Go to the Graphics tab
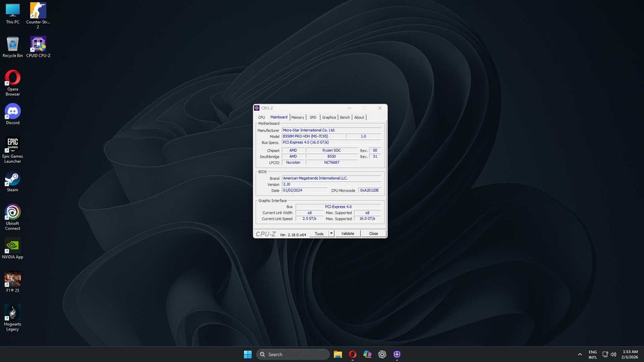 coord(329,117)
